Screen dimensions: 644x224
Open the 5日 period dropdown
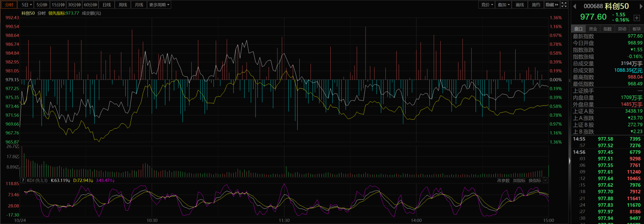26,5
